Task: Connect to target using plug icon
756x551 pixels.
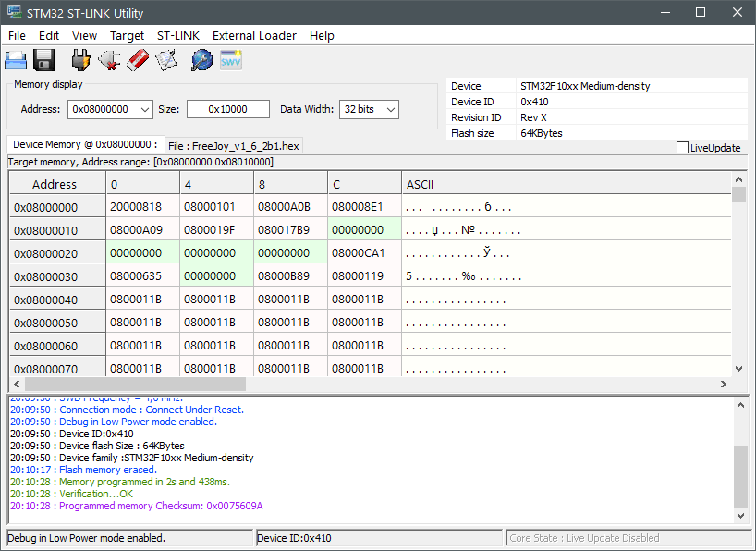Action: click(81, 61)
